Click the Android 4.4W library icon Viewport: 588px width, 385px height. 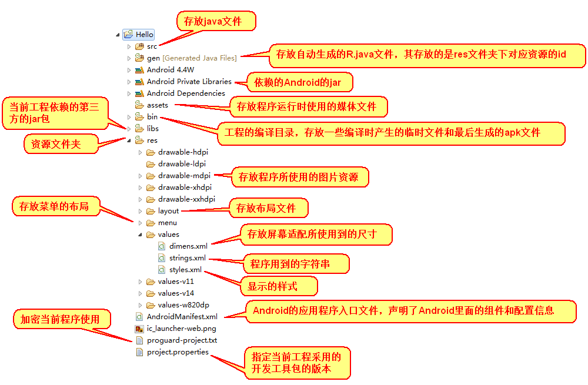click(139, 70)
